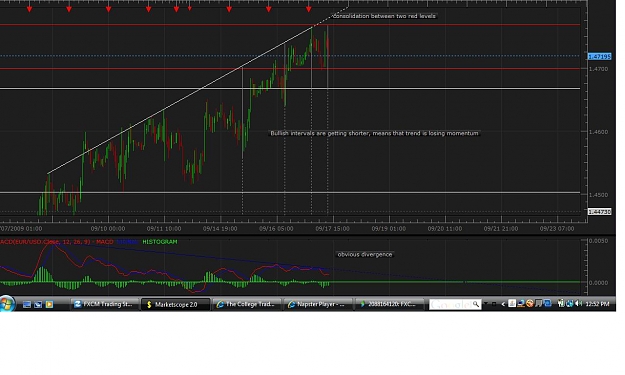Click the 09/10 00:00 time axis label
The width and height of the screenshot is (625, 375).
click(x=108, y=229)
